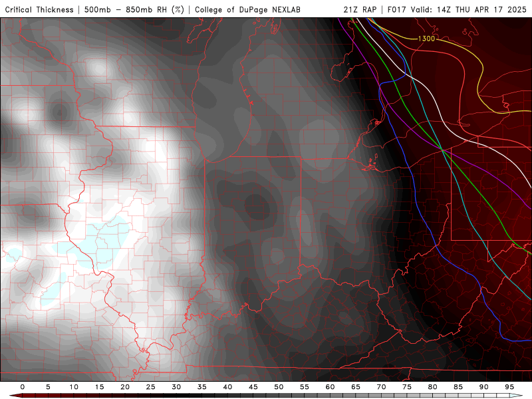
Task: Select the "75" color bar value
Action: coord(407,387)
